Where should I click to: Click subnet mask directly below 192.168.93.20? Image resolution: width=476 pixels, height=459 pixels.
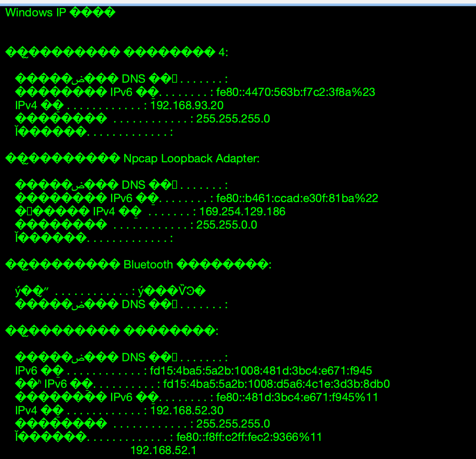(x=233, y=119)
